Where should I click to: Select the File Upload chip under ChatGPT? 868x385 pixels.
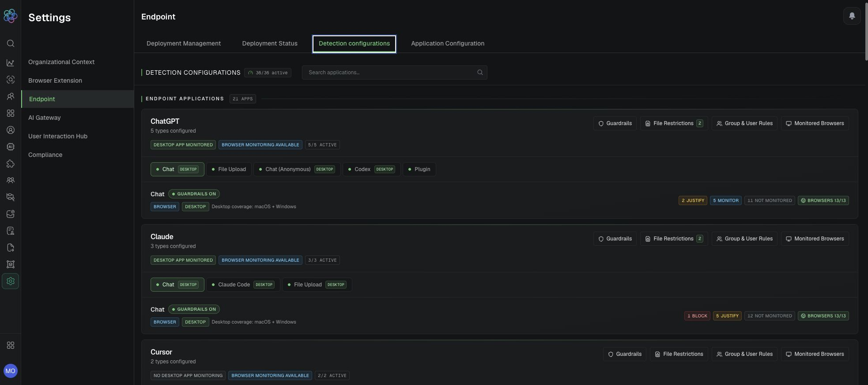coord(229,169)
